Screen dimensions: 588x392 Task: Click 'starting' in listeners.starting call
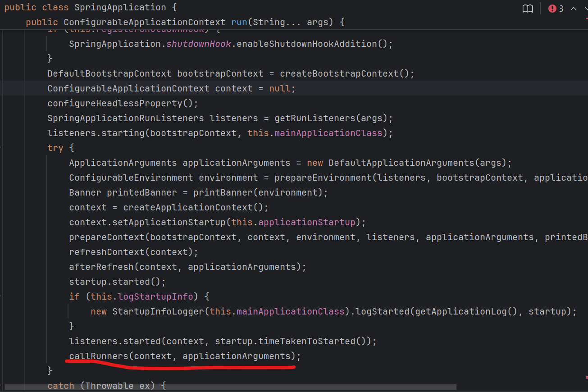[123, 133]
